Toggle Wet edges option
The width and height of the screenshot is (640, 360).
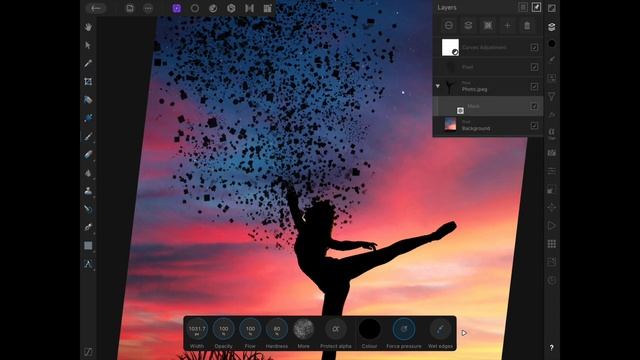point(440,329)
